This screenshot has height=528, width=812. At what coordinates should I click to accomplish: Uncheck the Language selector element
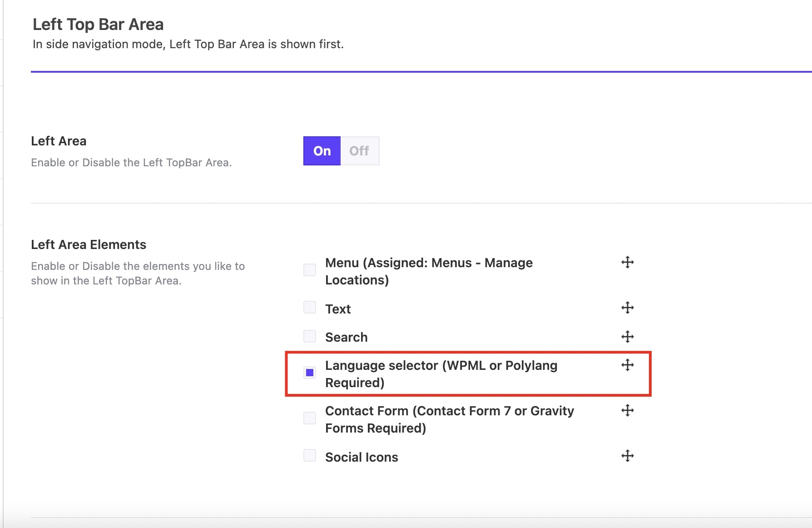(310, 373)
